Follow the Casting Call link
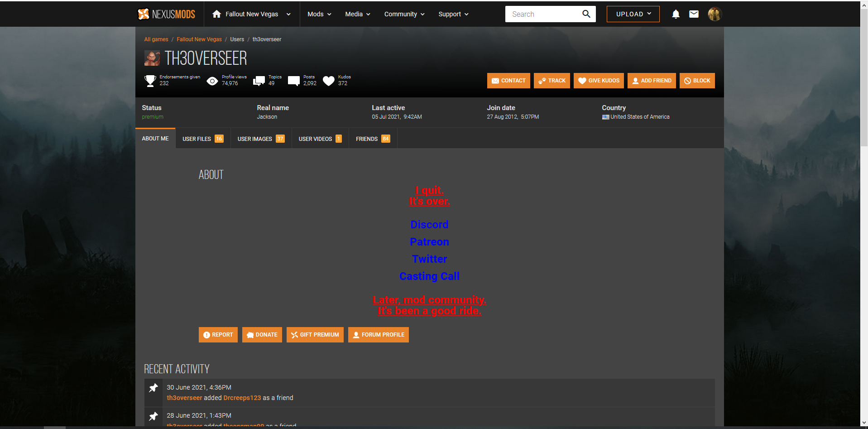The height and width of the screenshot is (429, 868). point(429,276)
